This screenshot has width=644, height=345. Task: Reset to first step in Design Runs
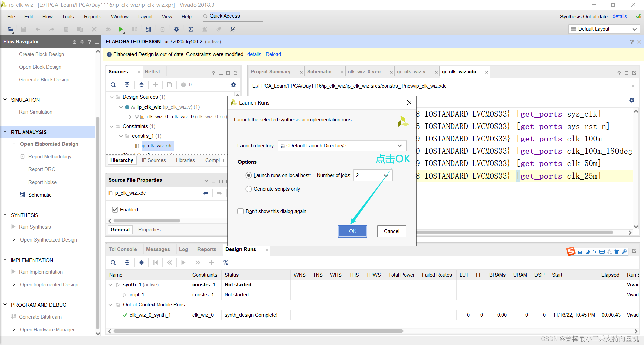tap(155, 263)
